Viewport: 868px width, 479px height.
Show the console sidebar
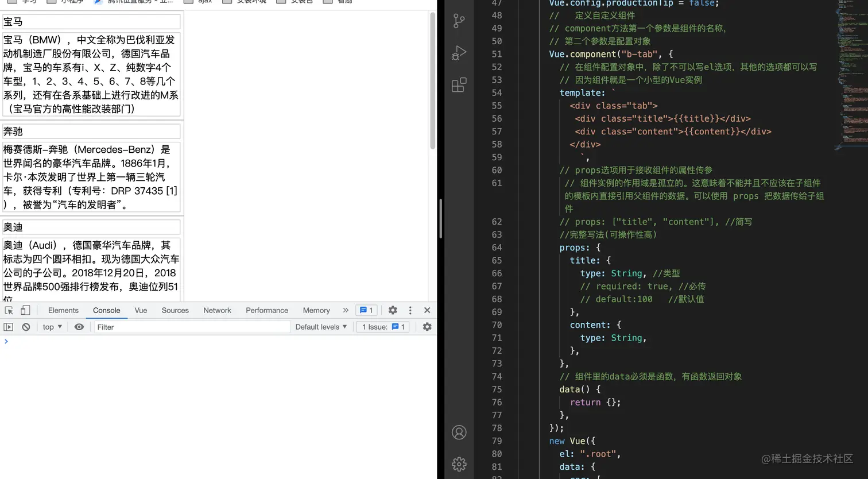[8, 327]
